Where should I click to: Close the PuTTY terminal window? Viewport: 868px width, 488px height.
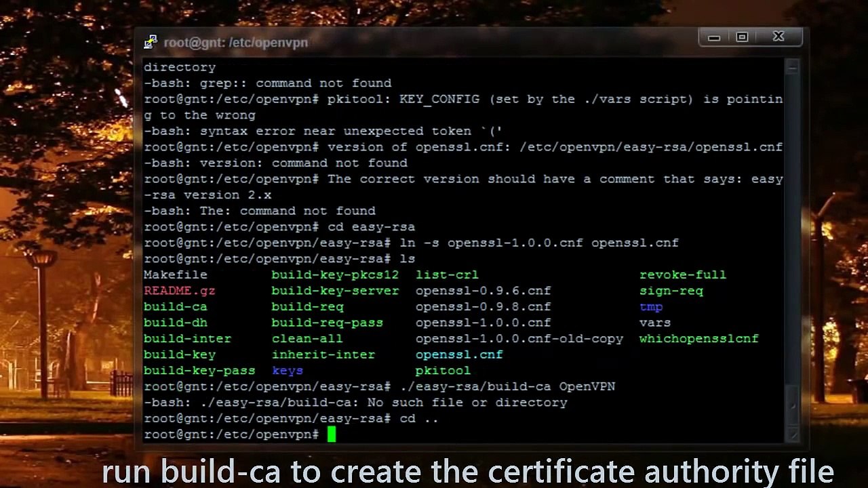click(778, 38)
